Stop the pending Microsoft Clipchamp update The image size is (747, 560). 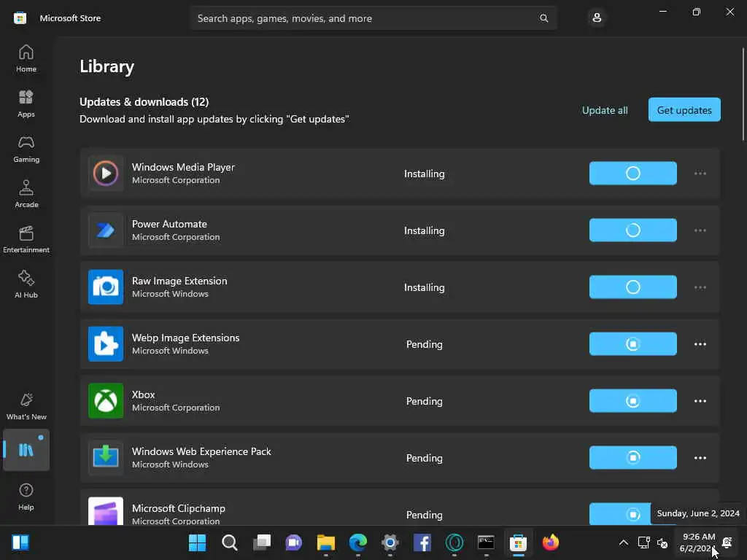[x=620, y=514]
